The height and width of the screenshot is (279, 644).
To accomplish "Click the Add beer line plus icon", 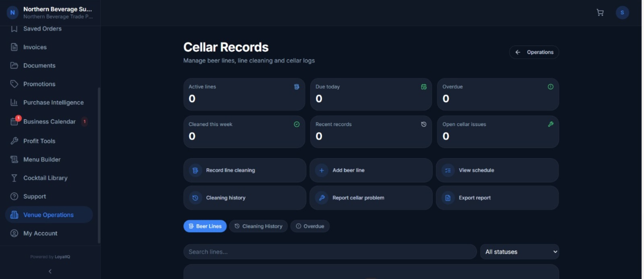I will (322, 170).
